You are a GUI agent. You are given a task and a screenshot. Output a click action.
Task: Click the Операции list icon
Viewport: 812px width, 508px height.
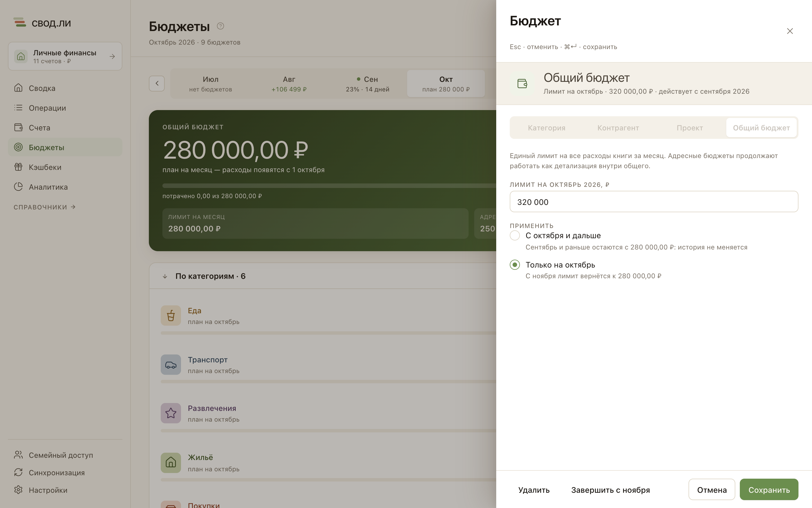click(x=18, y=108)
